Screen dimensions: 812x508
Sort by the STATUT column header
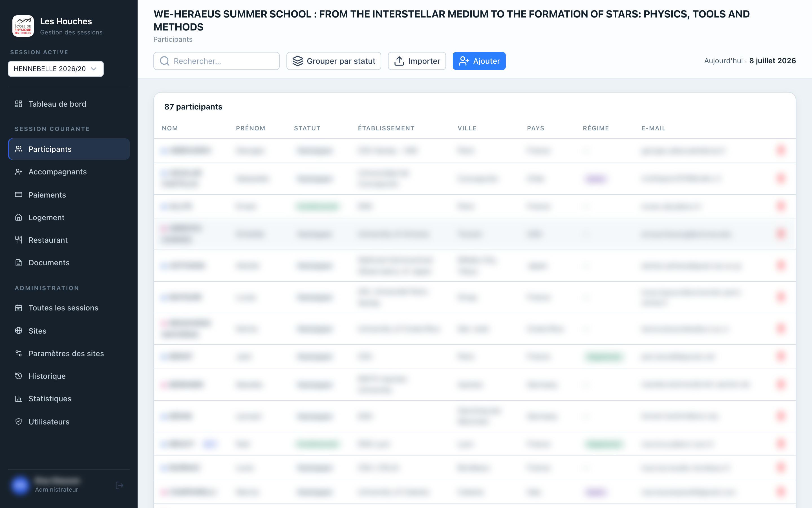tap(307, 128)
